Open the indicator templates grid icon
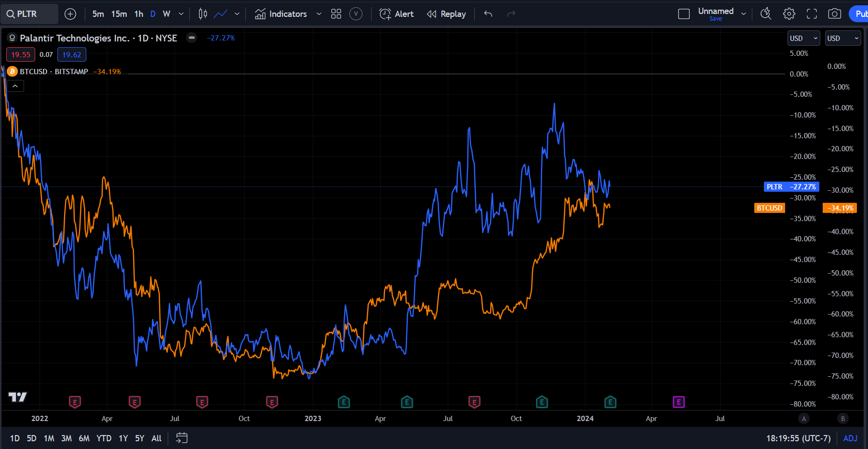Image resolution: width=868 pixels, height=449 pixels. (336, 14)
